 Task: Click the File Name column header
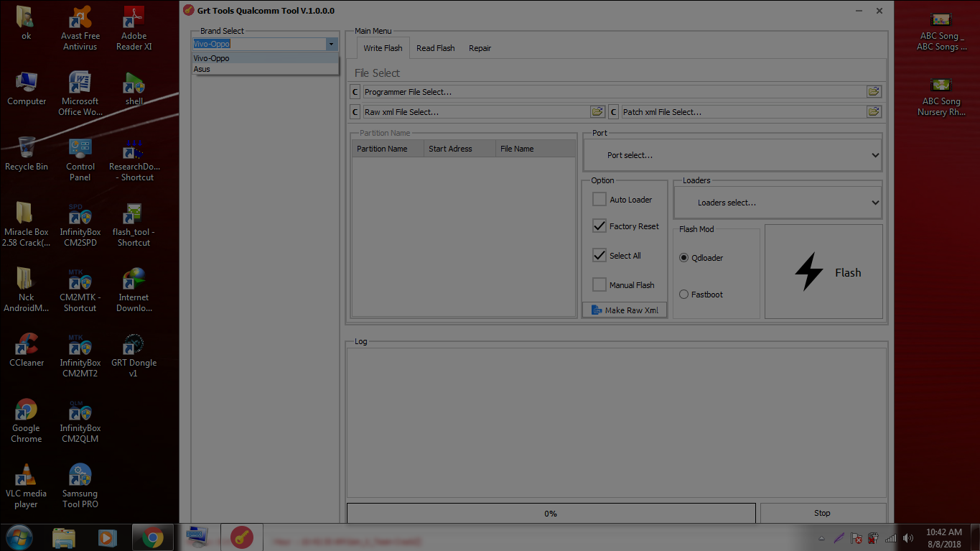(x=536, y=149)
